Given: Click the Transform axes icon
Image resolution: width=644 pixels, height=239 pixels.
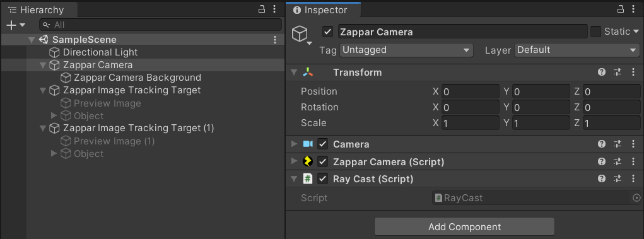Looking at the screenshot, I should tap(308, 73).
